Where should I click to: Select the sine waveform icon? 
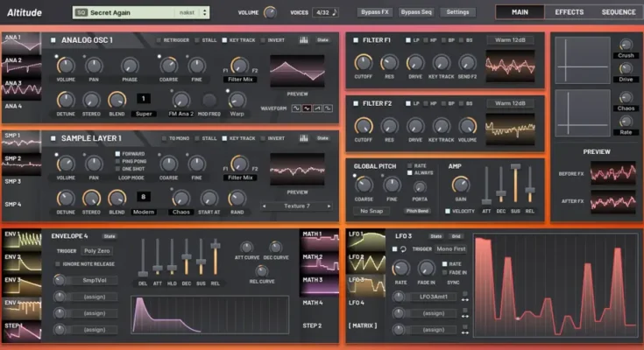[296, 108]
